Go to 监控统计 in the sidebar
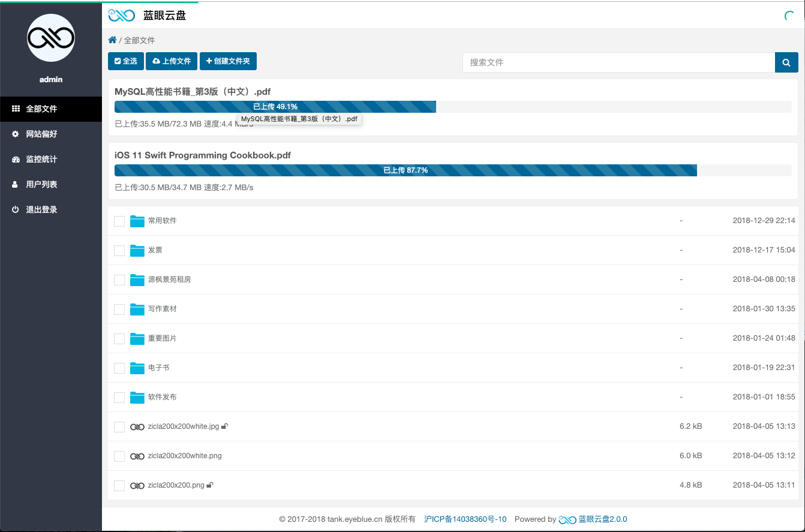 tap(41, 160)
